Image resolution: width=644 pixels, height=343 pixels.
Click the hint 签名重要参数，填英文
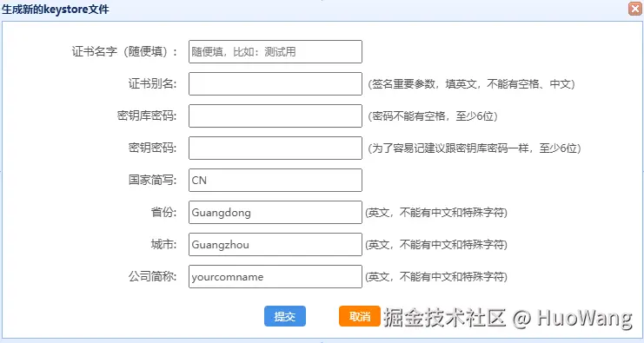471,84
